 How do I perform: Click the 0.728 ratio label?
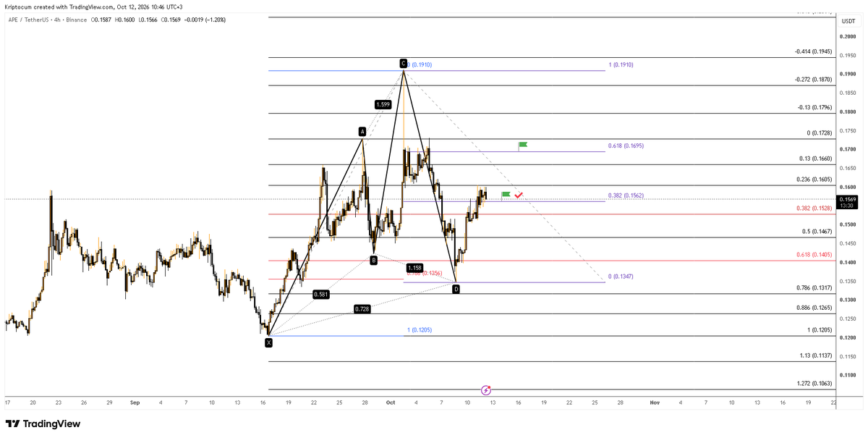pos(362,309)
